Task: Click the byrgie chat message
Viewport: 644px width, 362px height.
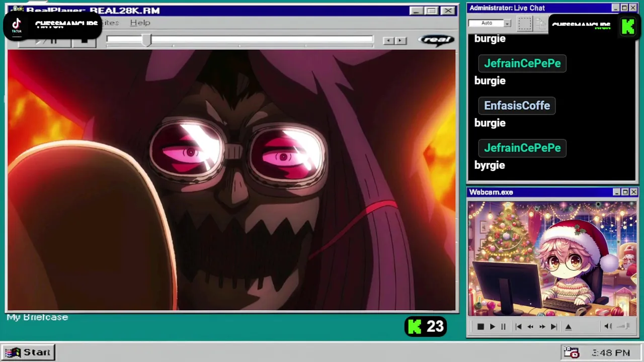Action: pos(490,165)
